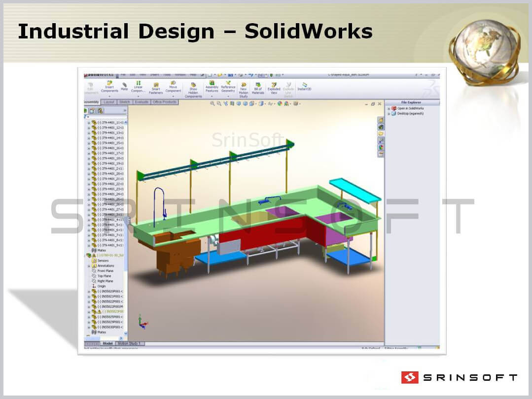The image size is (532, 399).
Task: Expand the Annotations folder node
Action: coord(89,266)
